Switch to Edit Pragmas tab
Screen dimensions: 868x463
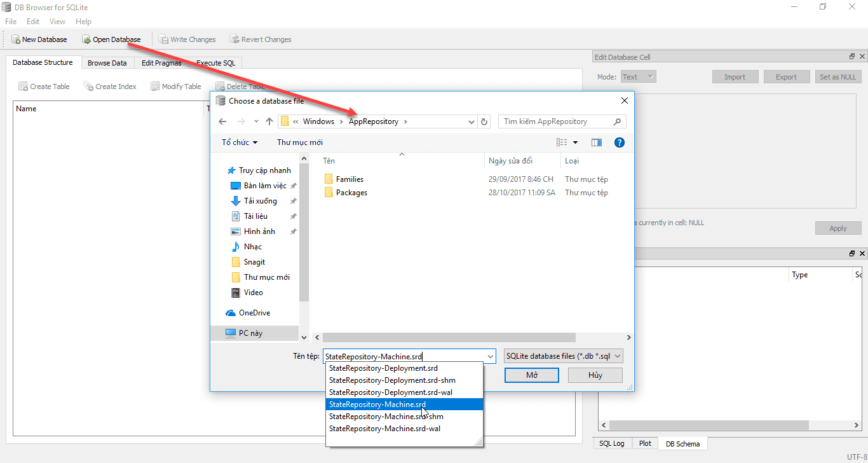161,63
